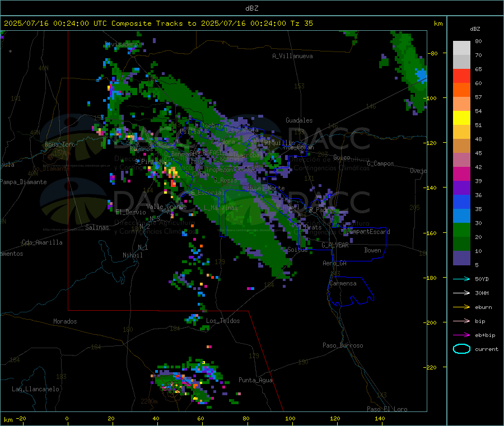Click the 'Agua_Toro' map label
The width and height of the screenshot is (504, 426).
[x=60, y=144]
